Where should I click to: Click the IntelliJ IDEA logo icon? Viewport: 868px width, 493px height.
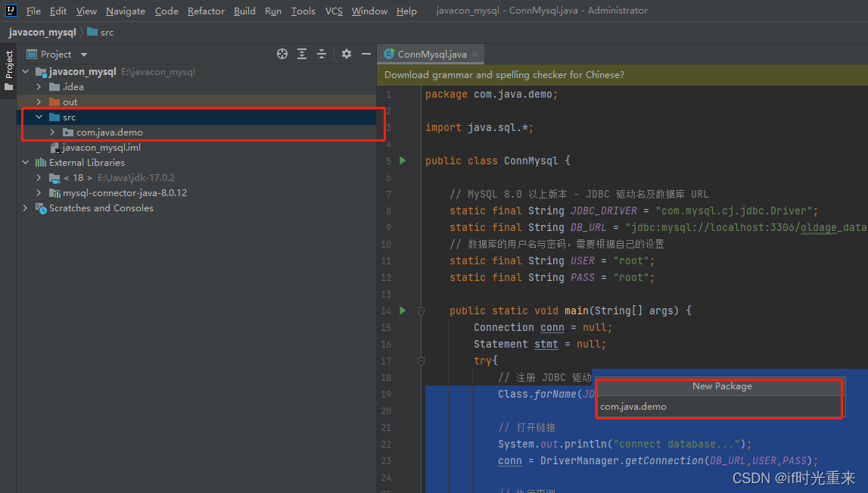point(11,11)
